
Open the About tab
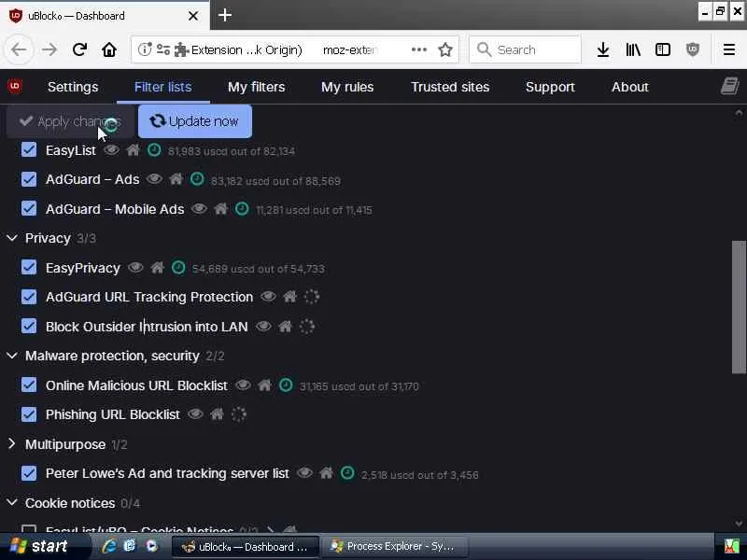(x=629, y=87)
